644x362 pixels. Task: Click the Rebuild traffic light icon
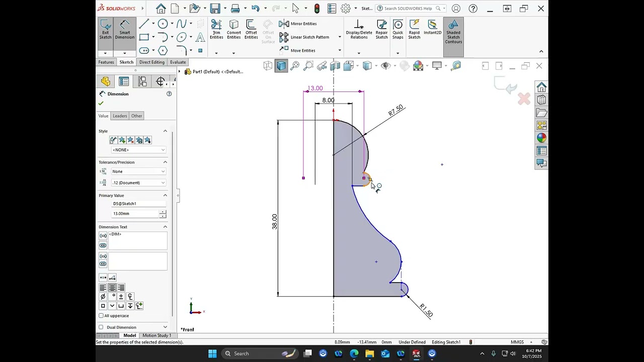click(x=316, y=9)
